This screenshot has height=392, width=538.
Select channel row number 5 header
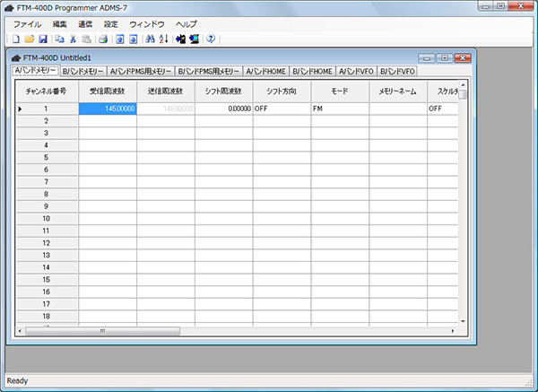(47, 157)
